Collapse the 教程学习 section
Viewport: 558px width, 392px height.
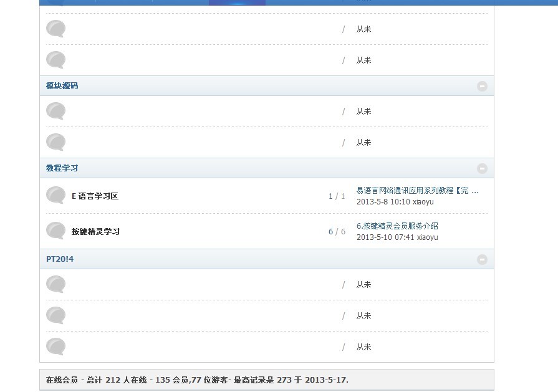click(482, 168)
